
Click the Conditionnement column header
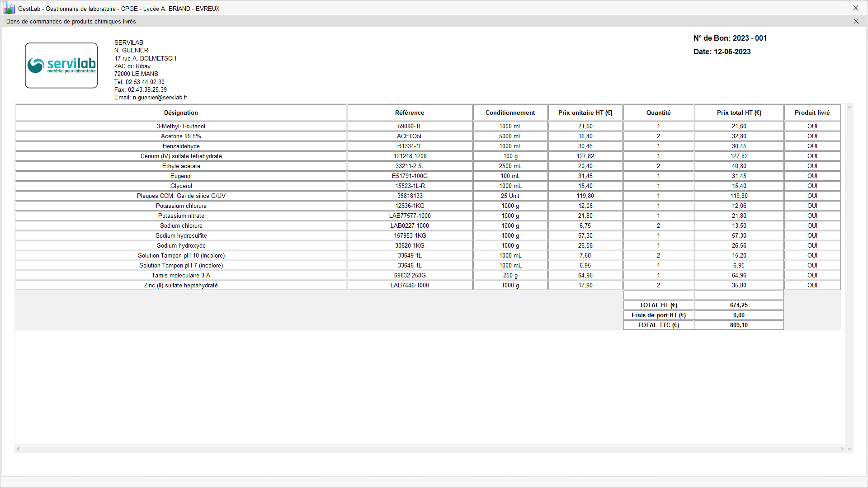[510, 113]
